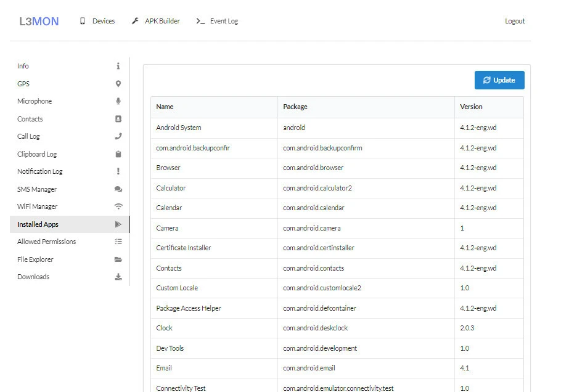Screen dimensions: 569x392
Task: Click the Logout link
Action: click(x=515, y=21)
